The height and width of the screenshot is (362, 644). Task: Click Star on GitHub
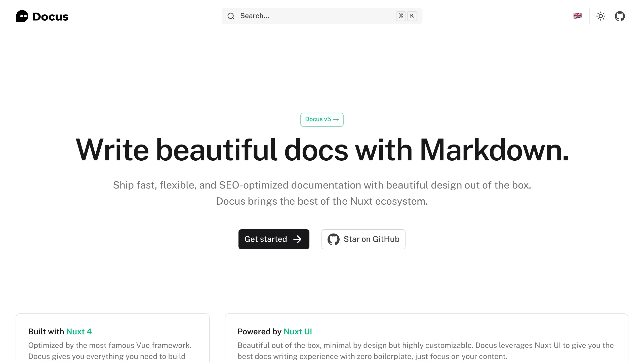(x=363, y=239)
